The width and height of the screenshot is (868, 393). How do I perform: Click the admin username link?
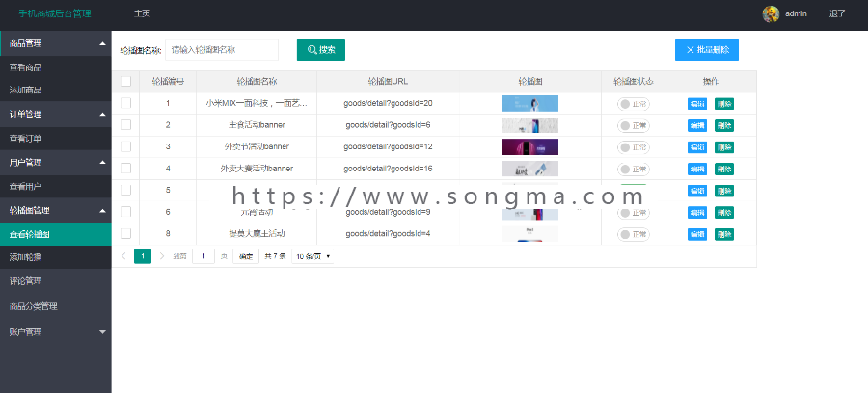(x=796, y=13)
